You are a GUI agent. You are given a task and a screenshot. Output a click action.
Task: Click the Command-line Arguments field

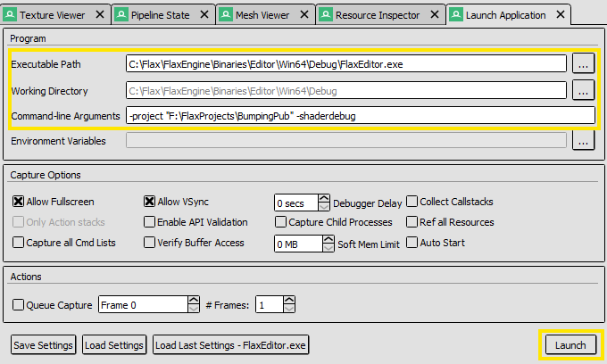(x=360, y=116)
